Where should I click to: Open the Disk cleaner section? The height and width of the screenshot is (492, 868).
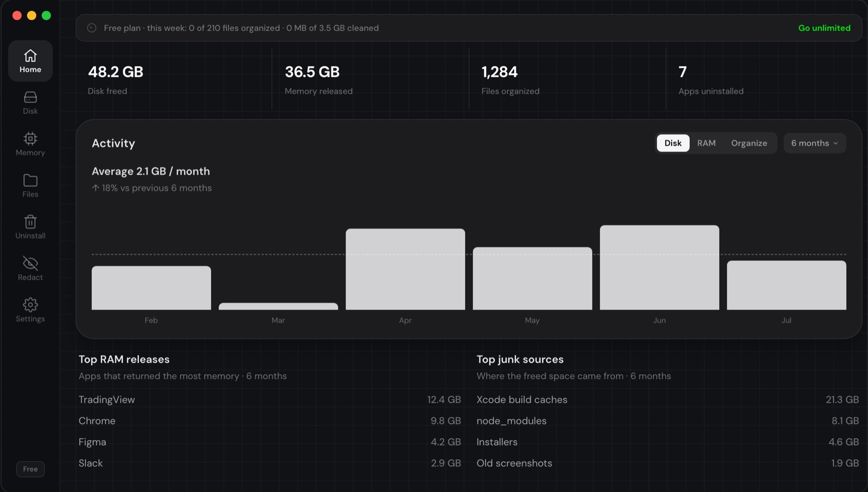tap(30, 103)
